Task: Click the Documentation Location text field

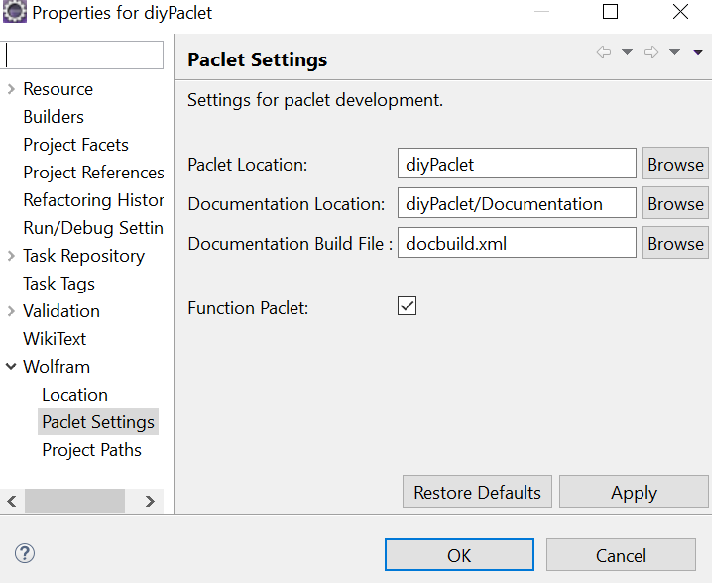Action: click(517, 203)
